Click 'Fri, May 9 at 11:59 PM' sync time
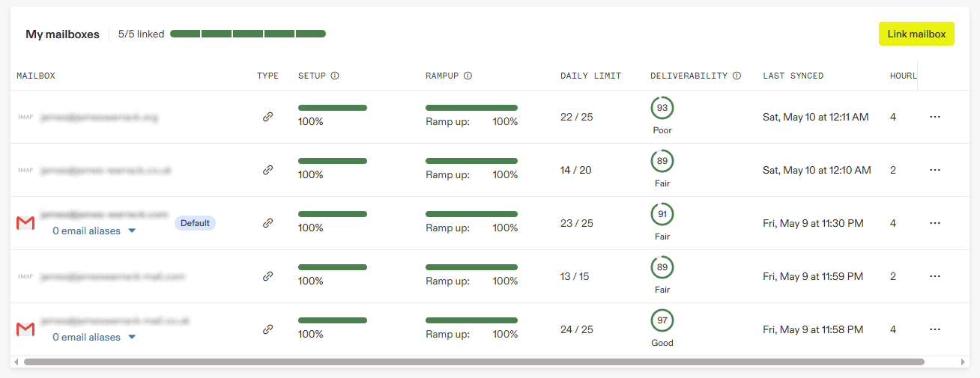This screenshot has height=378, width=980. (813, 276)
